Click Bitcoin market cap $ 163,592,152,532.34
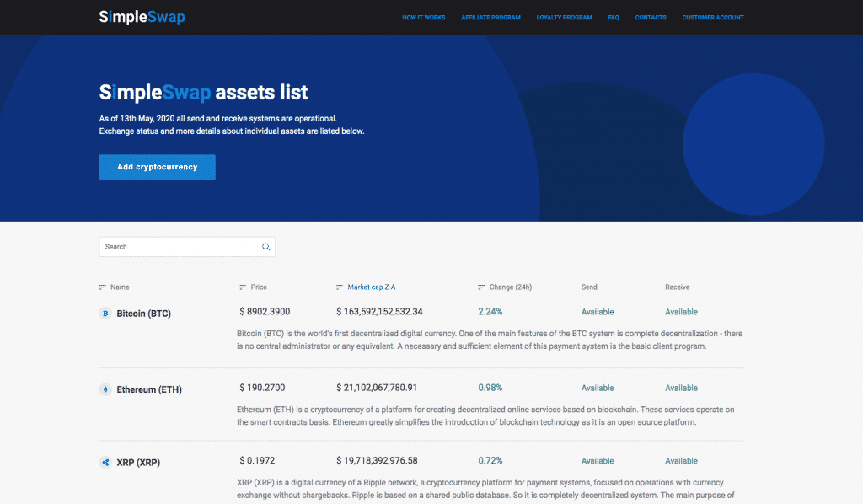This screenshot has height=504, width=863. coord(380,312)
